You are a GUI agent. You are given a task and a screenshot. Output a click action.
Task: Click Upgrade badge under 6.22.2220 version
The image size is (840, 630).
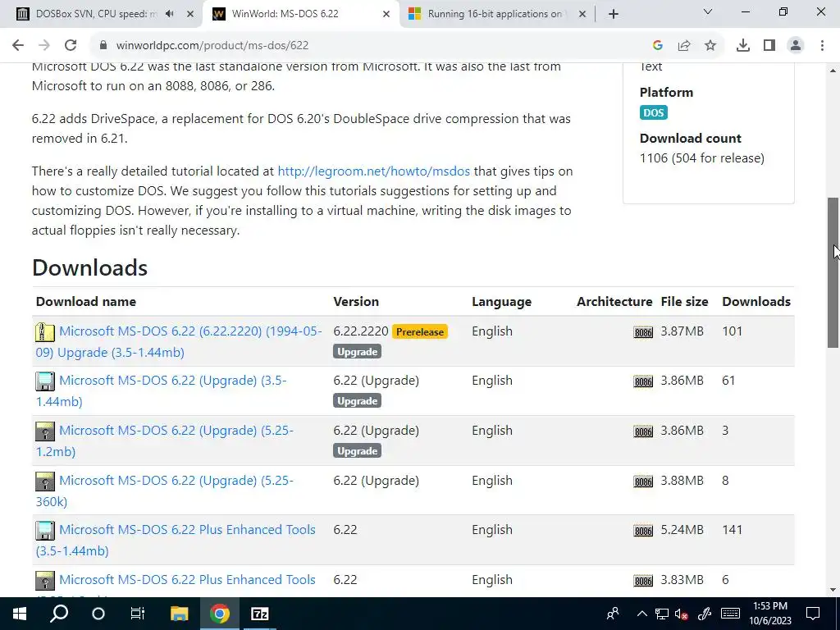pos(358,352)
